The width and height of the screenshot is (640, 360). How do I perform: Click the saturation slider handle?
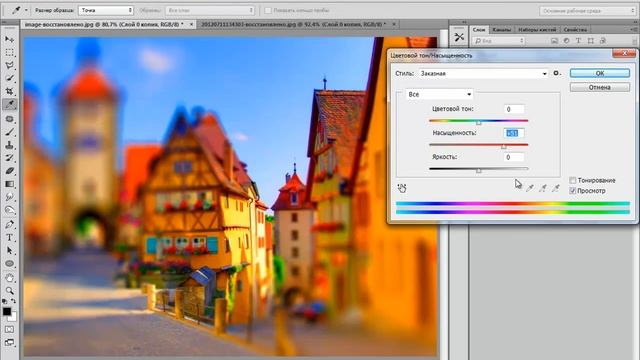point(504,147)
